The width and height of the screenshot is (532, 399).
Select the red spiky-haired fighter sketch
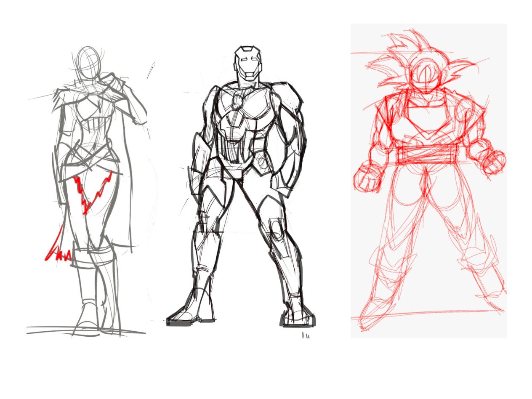pos(428,181)
